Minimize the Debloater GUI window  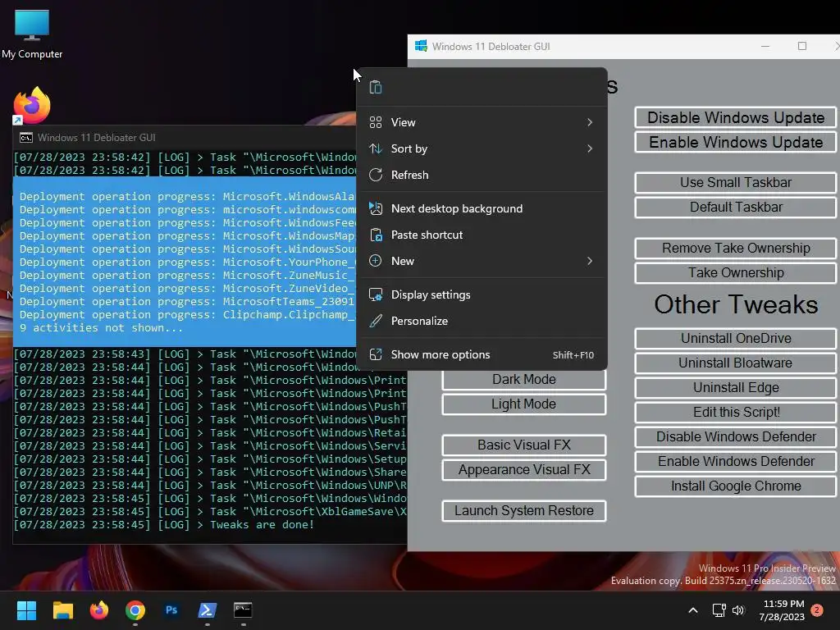tap(765, 46)
